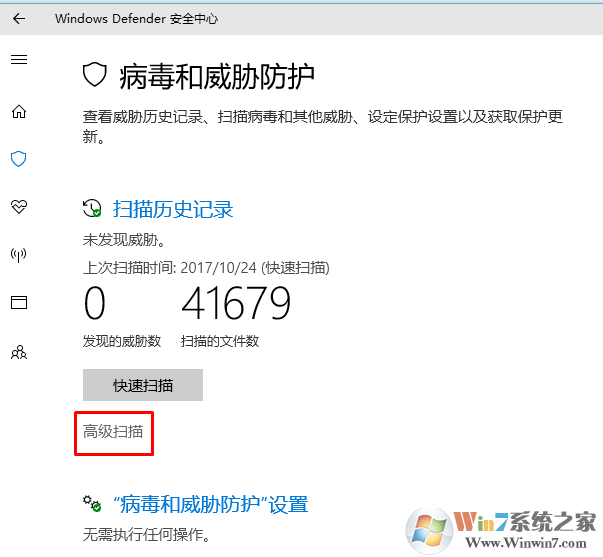Open "病毒和威胁防护"设置 link
The height and width of the screenshot is (557, 603).
210,504
